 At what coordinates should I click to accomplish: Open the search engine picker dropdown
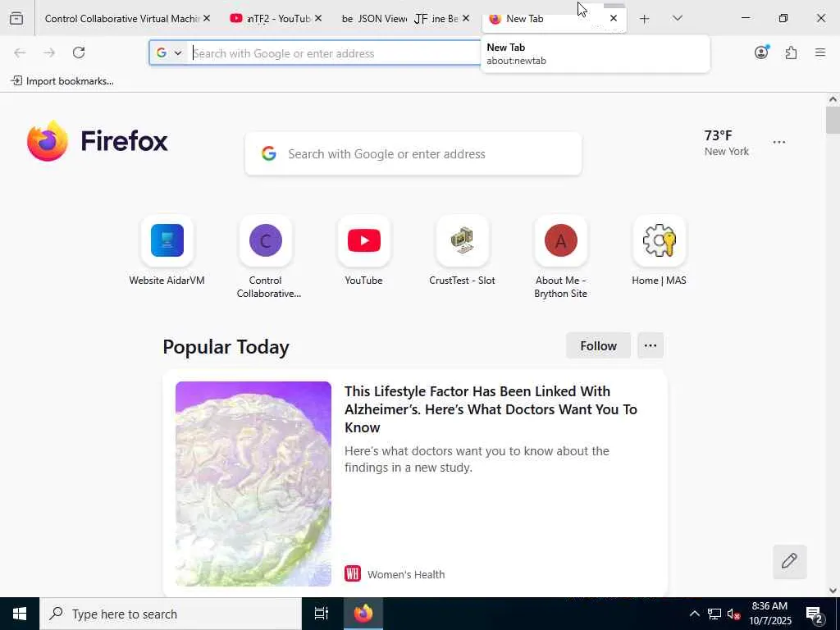click(x=169, y=53)
